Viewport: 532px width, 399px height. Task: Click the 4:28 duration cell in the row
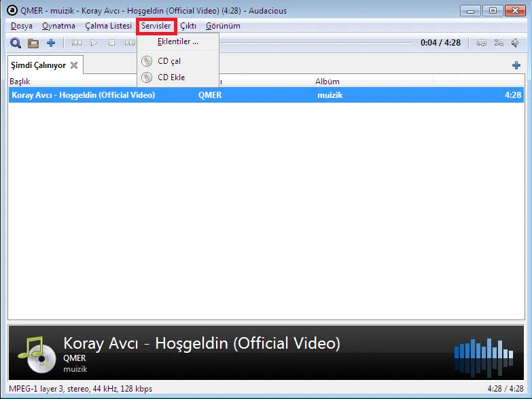point(513,95)
